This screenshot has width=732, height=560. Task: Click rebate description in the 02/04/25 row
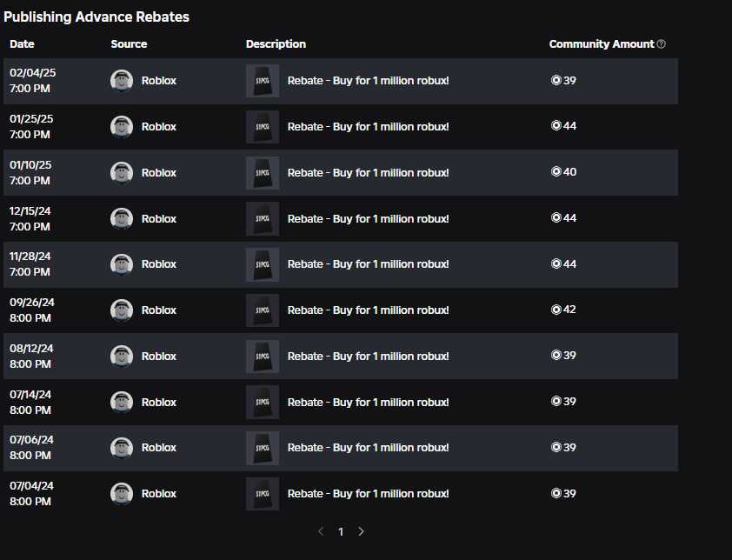tap(369, 81)
